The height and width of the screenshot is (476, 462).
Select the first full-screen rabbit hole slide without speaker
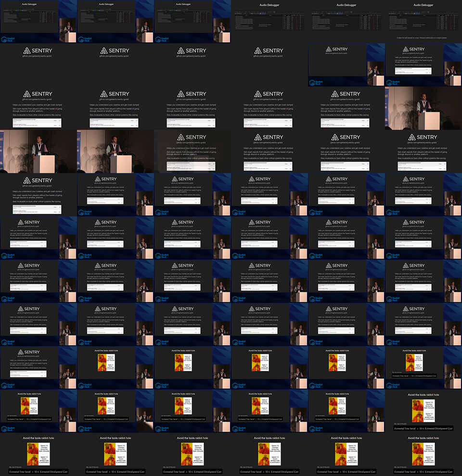click(423, 411)
